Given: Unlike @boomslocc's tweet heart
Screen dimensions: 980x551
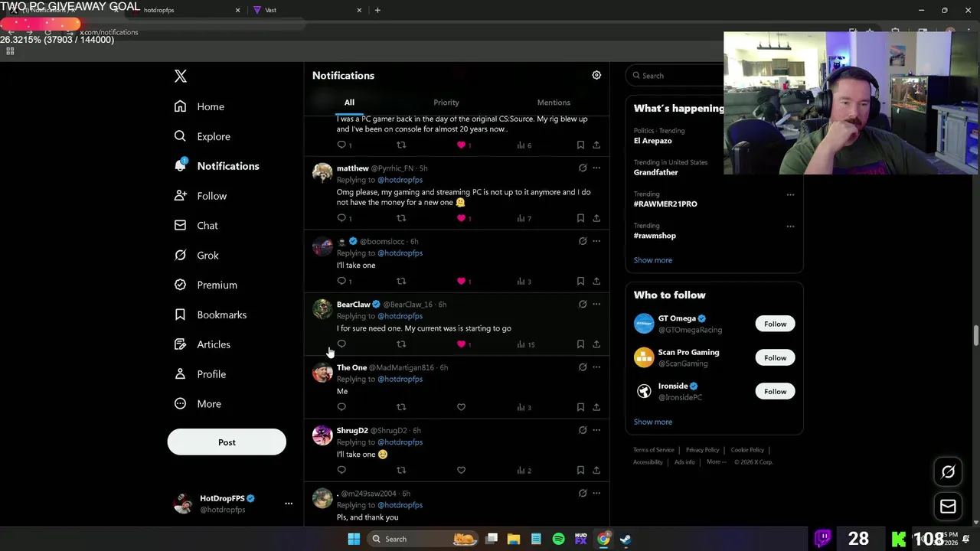Looking at the screenshot, I should tap(461, 281).
